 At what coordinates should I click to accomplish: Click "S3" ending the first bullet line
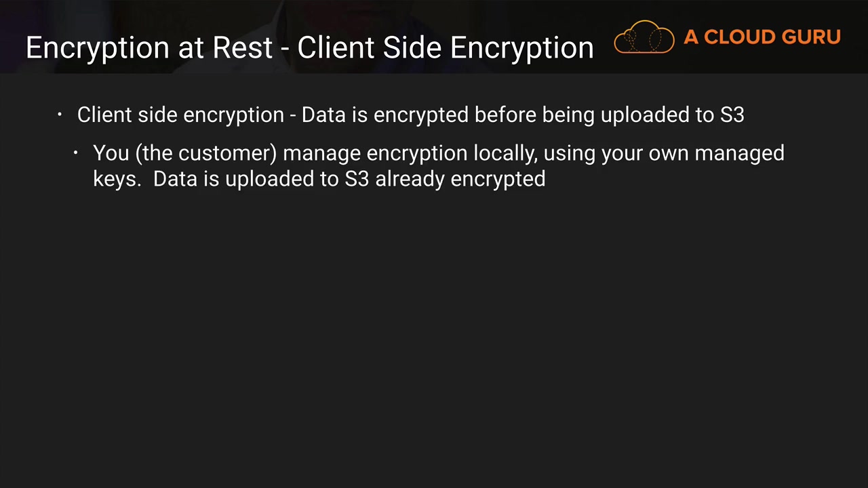(x=732, y=115)
